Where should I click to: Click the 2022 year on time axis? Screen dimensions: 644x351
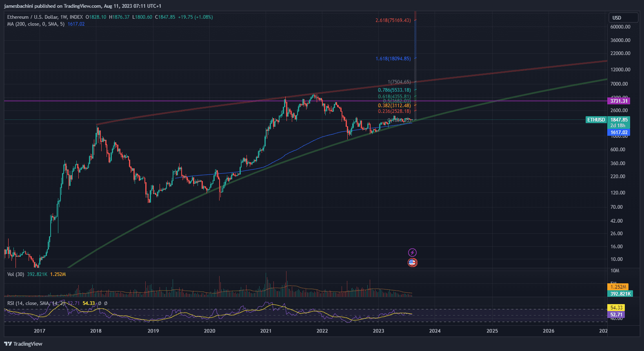tap(322, 331)
